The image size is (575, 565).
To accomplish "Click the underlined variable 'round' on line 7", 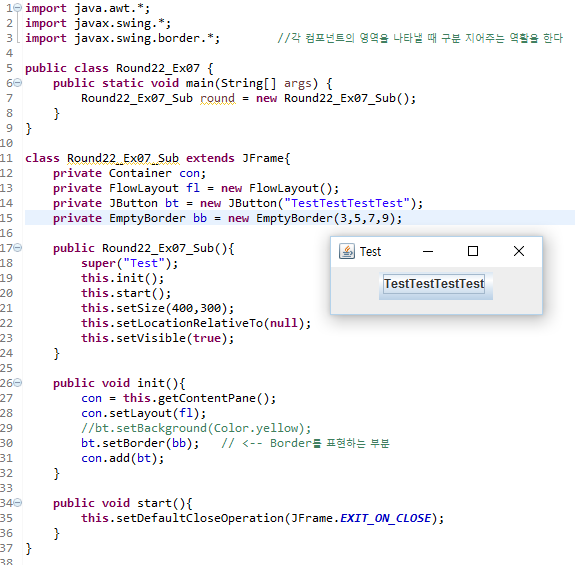I will click(217, 98).
